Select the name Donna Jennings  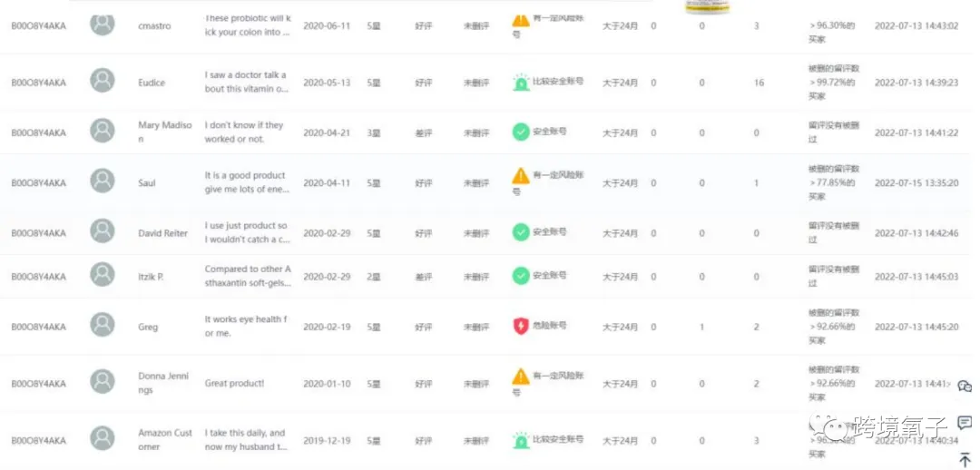(x=163, y=383)
